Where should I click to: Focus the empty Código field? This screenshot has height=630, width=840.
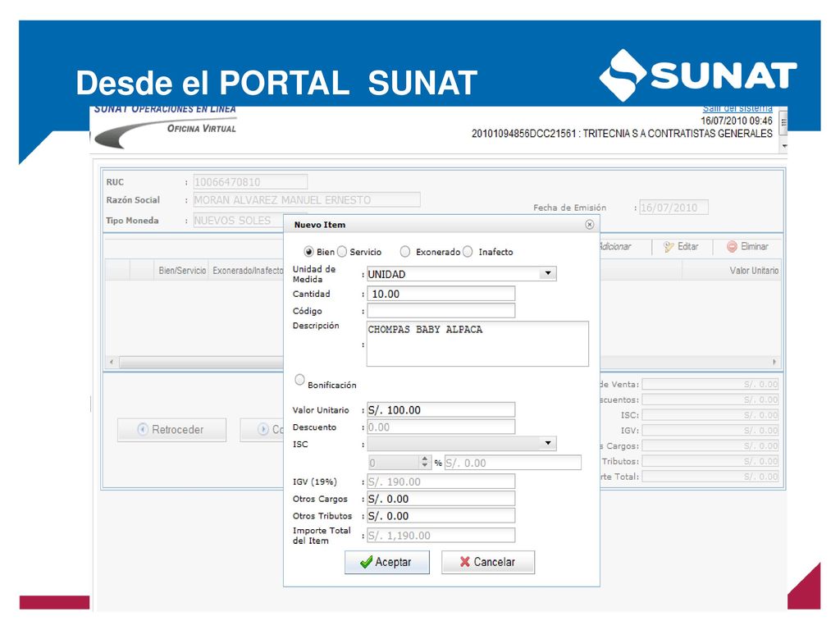click(441, 311)
